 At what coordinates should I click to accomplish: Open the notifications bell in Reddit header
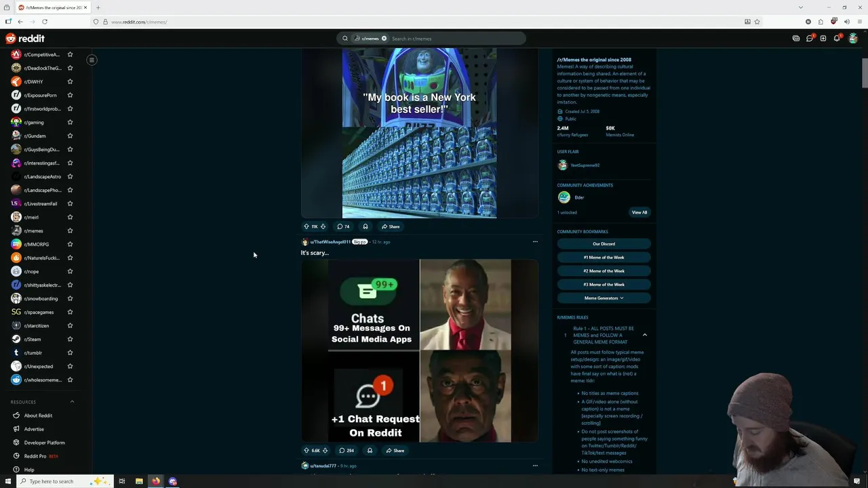837,39
